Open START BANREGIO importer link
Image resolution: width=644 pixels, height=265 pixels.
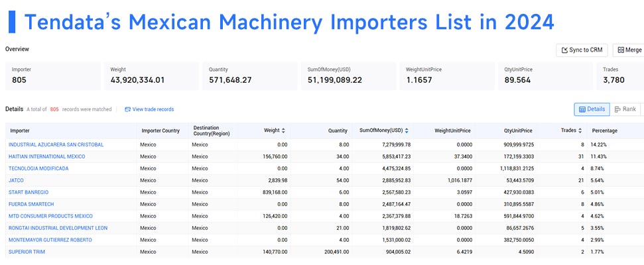click(29, 192)
